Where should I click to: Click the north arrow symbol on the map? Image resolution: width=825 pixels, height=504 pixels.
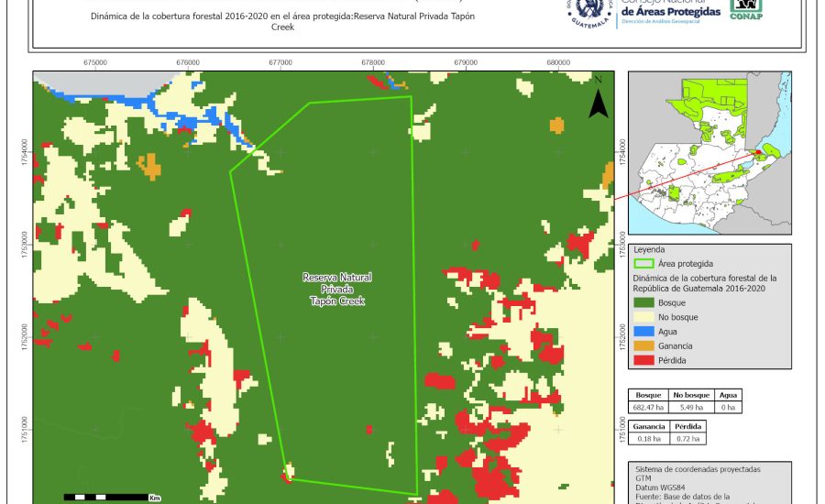[598, 101]
